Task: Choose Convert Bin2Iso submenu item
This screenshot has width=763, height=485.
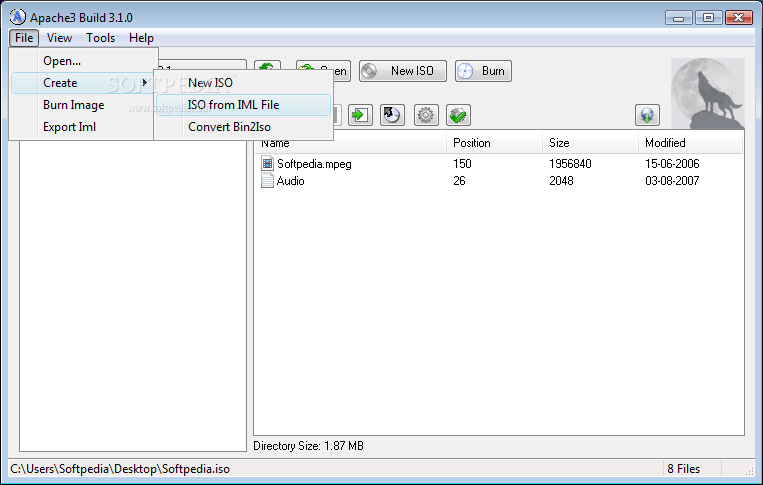Action: point(243,127)
